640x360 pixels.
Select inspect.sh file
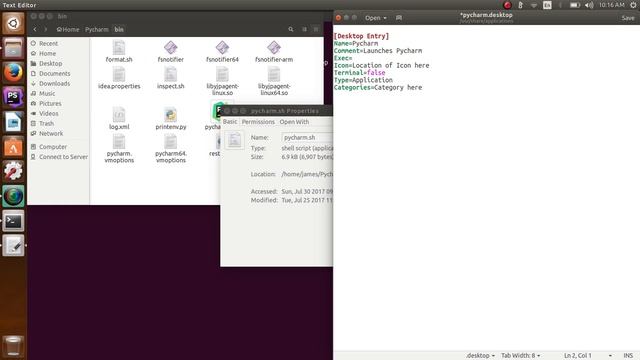[x=171, y=78]
